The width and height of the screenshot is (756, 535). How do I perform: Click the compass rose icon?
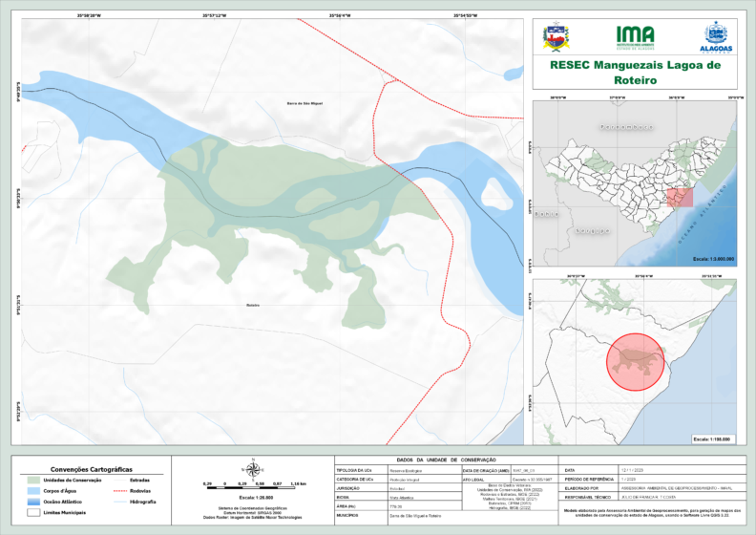pyautogui.click(x=253, y=469)
